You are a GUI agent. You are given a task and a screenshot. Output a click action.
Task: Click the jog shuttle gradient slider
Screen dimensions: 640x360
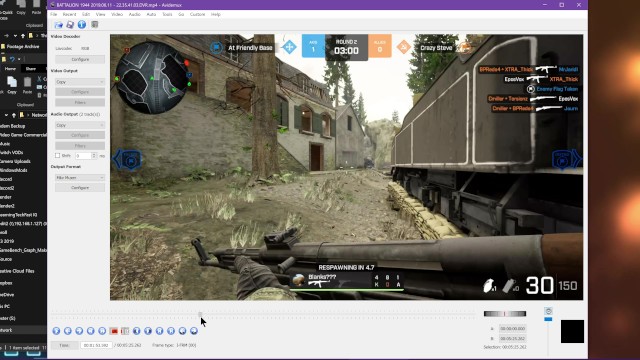(x=505, y=313)
